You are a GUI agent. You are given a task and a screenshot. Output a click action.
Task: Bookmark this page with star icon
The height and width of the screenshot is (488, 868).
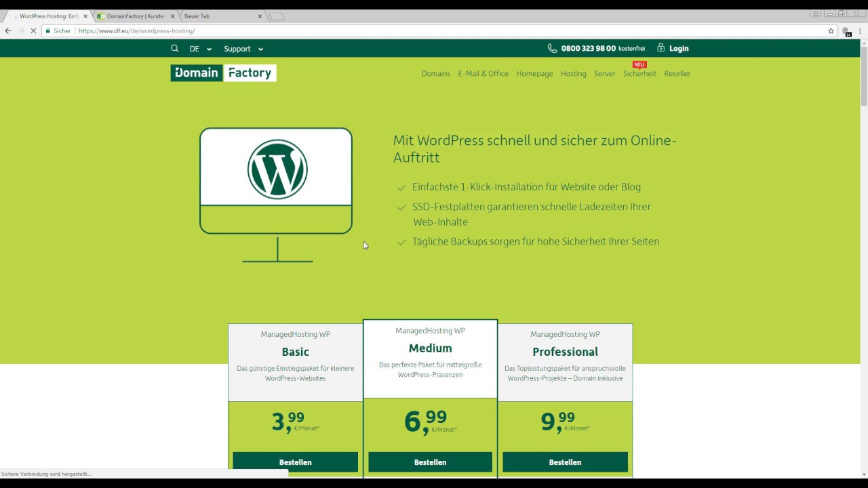831,30
